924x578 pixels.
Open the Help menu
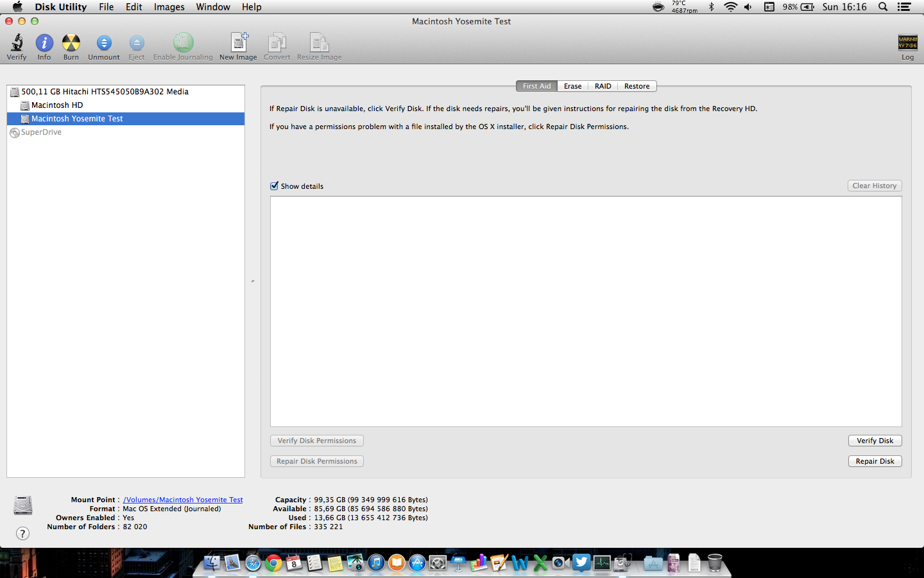252,7
